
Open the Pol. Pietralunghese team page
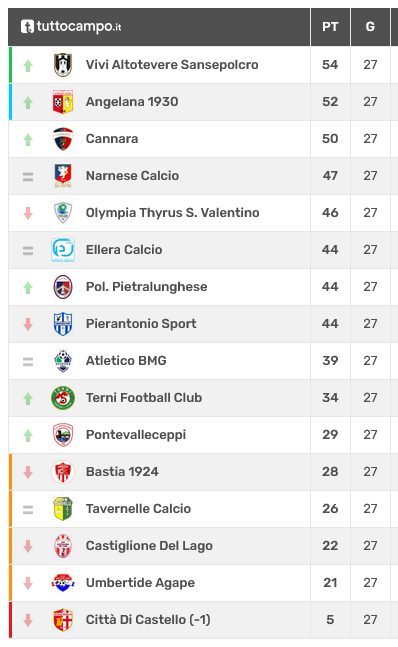tap(146, 287)
